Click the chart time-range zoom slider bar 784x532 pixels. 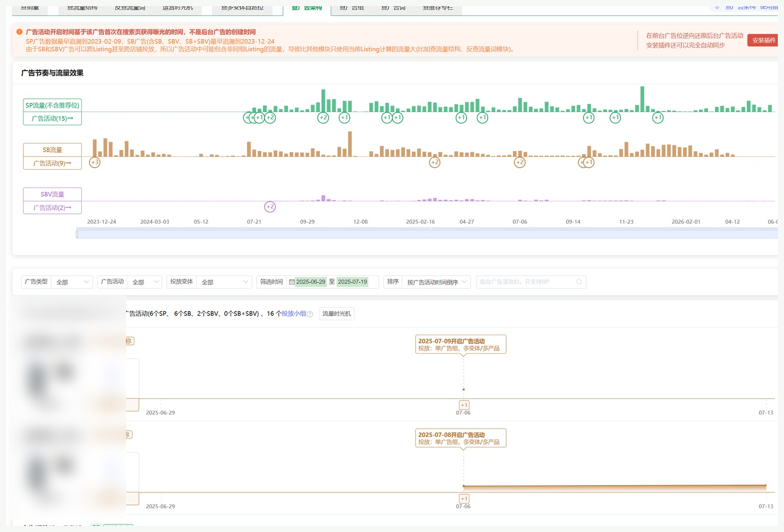(427, 234)
